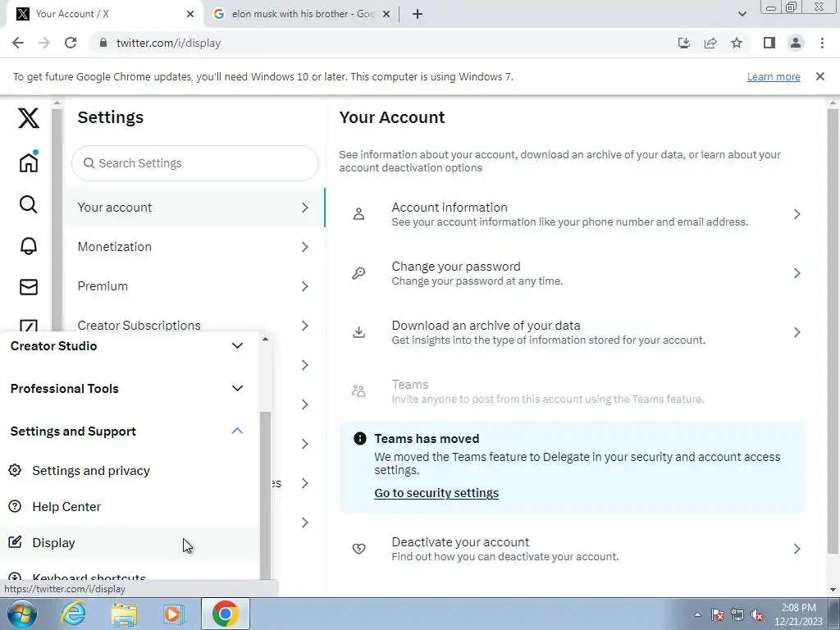
Task: Select Settings and privacy menu entry
Action: coord(129,470)
